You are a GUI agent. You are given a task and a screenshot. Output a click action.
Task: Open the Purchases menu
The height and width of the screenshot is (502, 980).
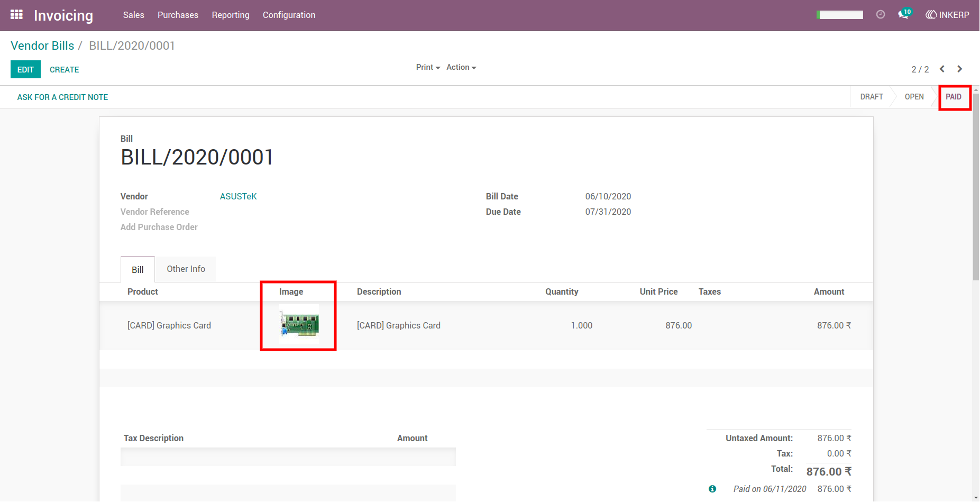pyautogui.click(x=178, y=15)
